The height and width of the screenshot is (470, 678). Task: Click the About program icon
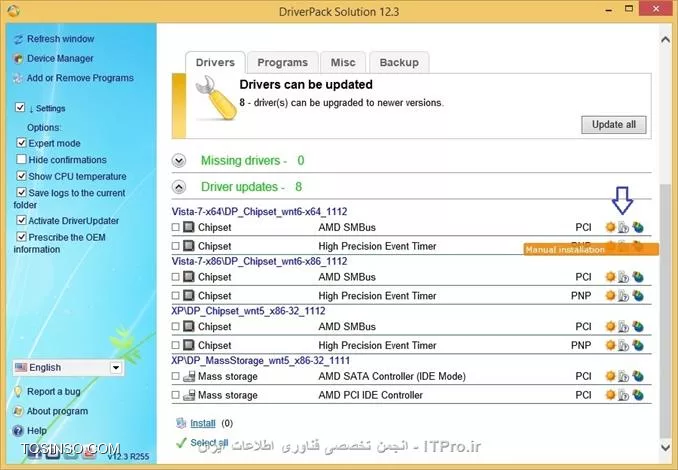18,411
